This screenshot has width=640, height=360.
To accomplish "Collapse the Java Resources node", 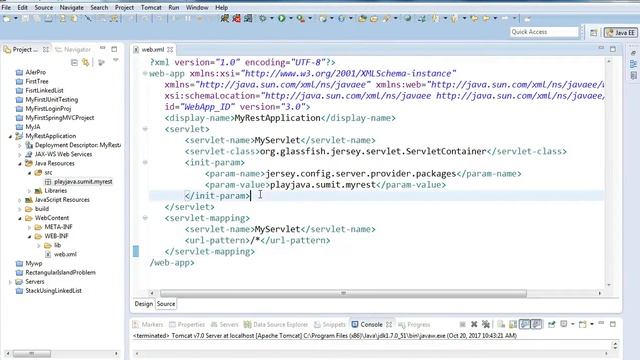I will point(20,164).
